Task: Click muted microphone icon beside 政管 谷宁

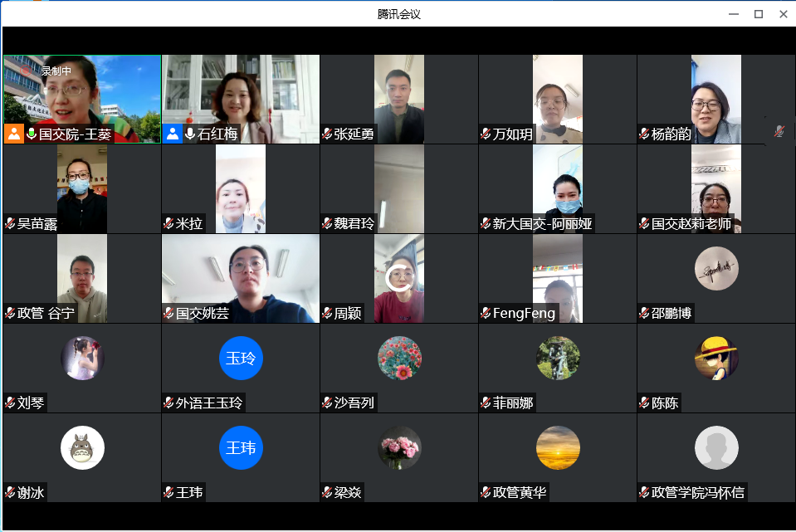Action: pos(10,313)
